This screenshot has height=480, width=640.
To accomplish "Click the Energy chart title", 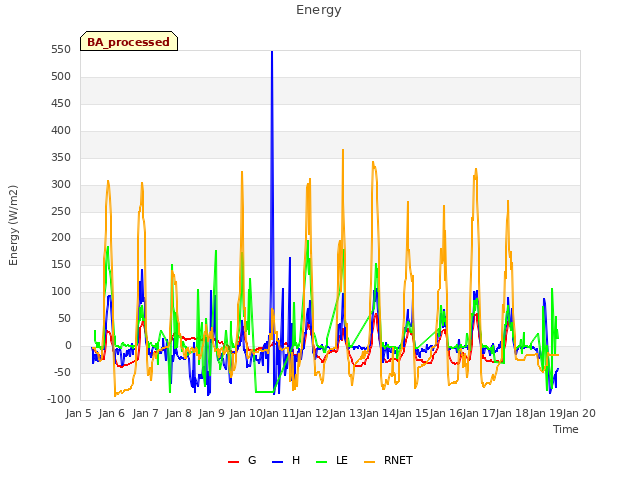I will pos(319,10).
